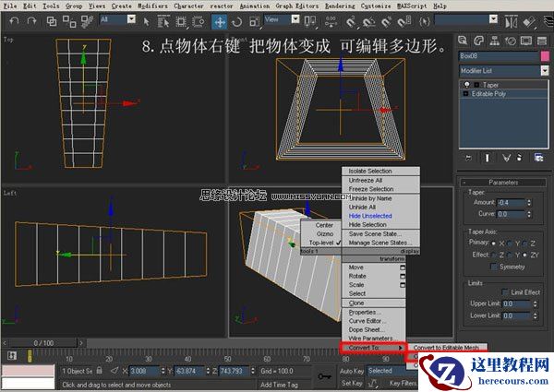Choose Hide Unselected in the quad menu
This screenshot has width=554, height=392.
pyautogui.click(x=370, y=216)
